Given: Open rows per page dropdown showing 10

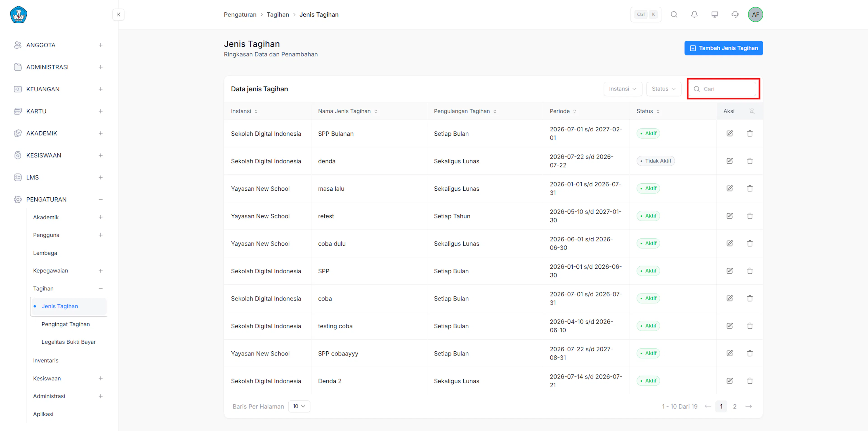Looking at the screenshot, I should point(299,406).
